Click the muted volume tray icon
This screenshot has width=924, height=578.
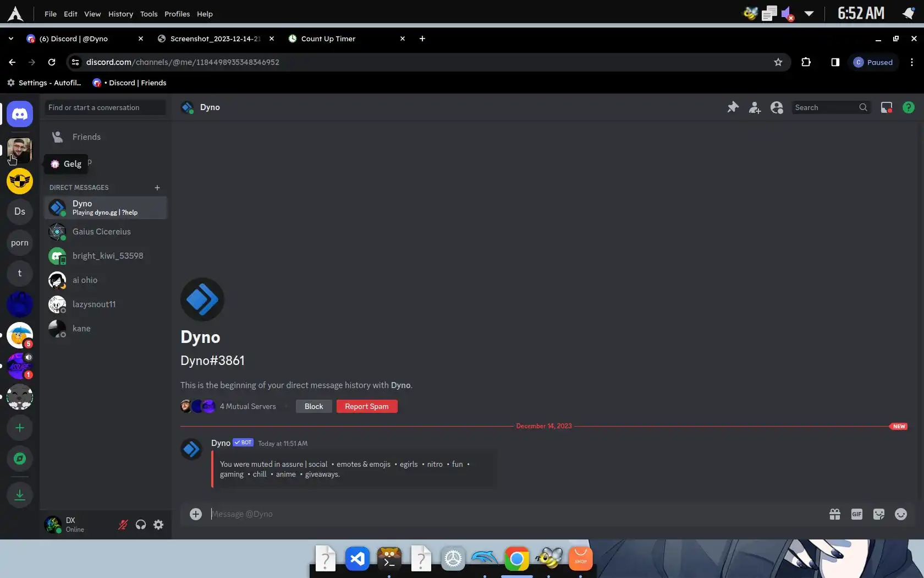(788, 13)
